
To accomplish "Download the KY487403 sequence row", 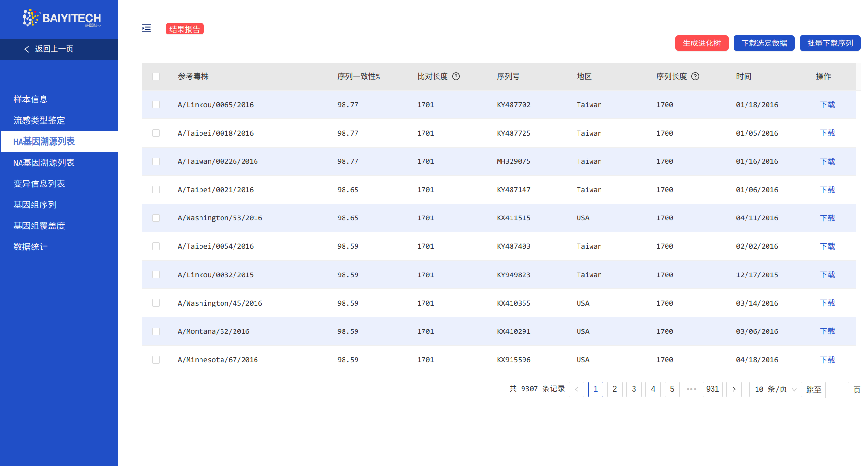I will click(x=827, y=246).
